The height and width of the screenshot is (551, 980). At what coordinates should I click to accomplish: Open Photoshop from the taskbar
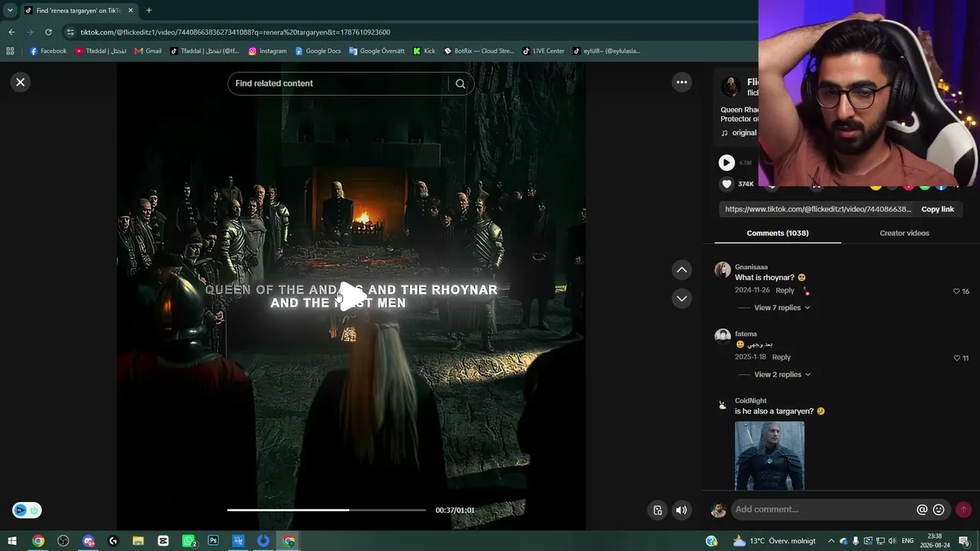pyautogui.click(x=213, y=541)
